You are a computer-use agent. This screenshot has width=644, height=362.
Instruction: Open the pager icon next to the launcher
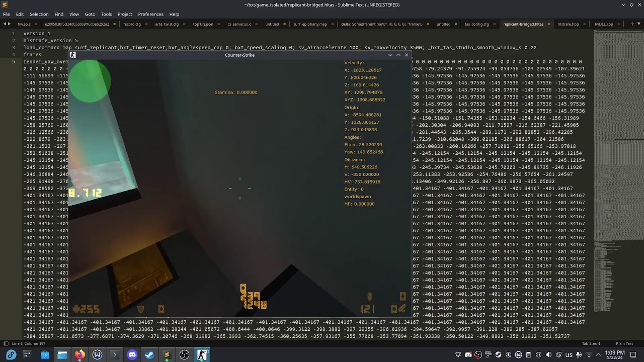[27, 354]
